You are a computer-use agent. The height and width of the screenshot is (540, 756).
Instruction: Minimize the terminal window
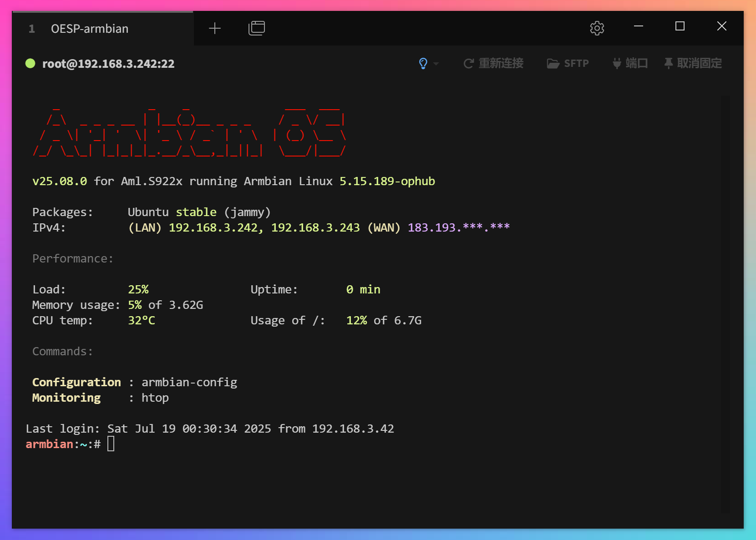coord(639,26)
